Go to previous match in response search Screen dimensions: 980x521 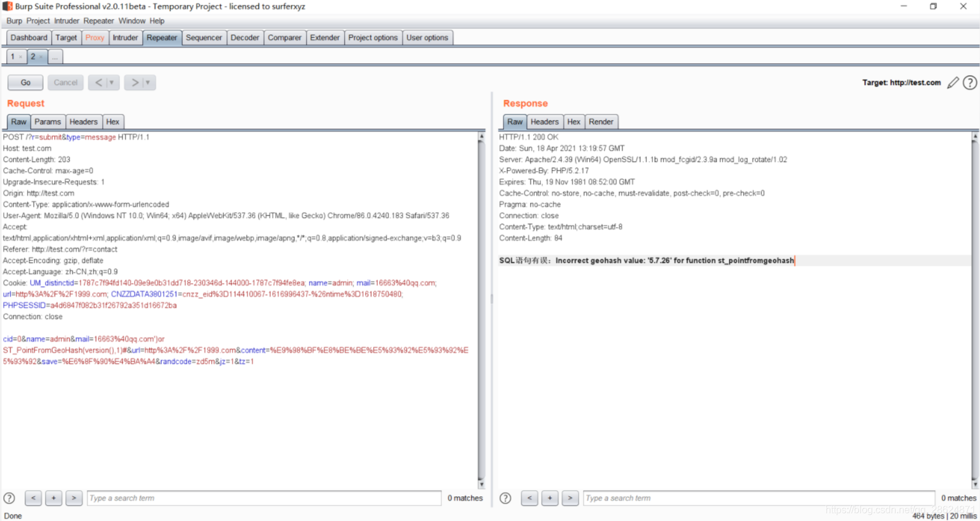pyautogui.click(x=529, y=498)
